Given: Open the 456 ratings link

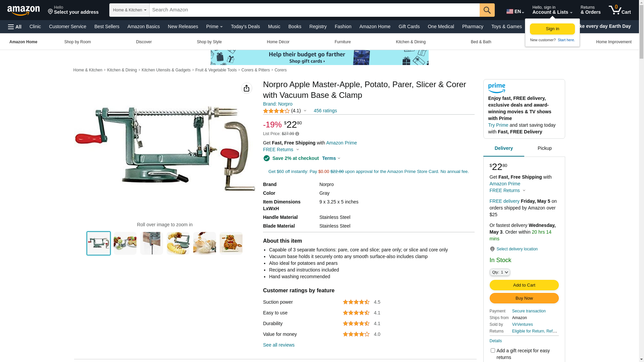Looking at the screenshot, I should tap(325, 111).
